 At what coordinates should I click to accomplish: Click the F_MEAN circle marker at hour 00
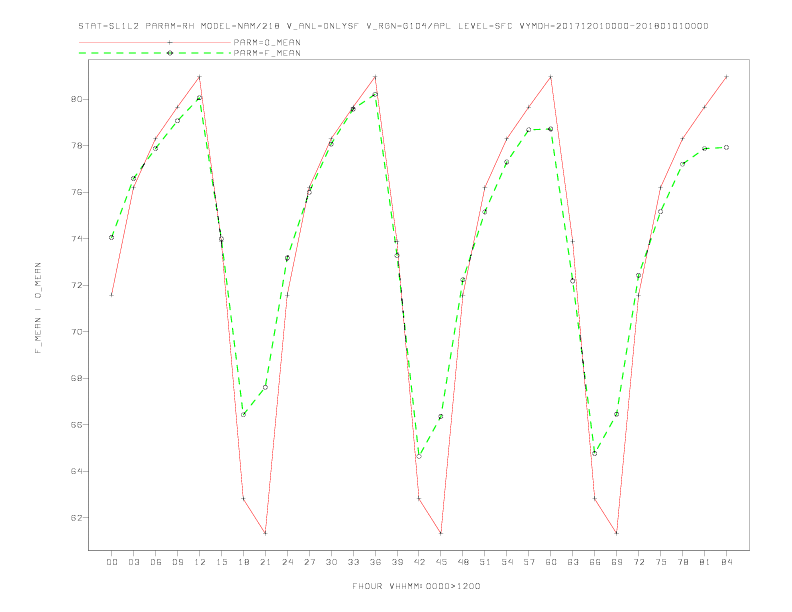click(112, 237)
